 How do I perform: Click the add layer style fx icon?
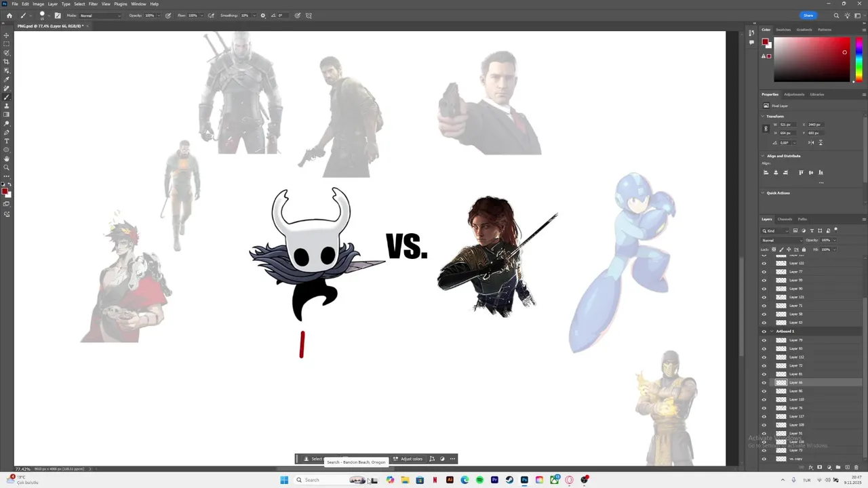(x=811, y=468)
